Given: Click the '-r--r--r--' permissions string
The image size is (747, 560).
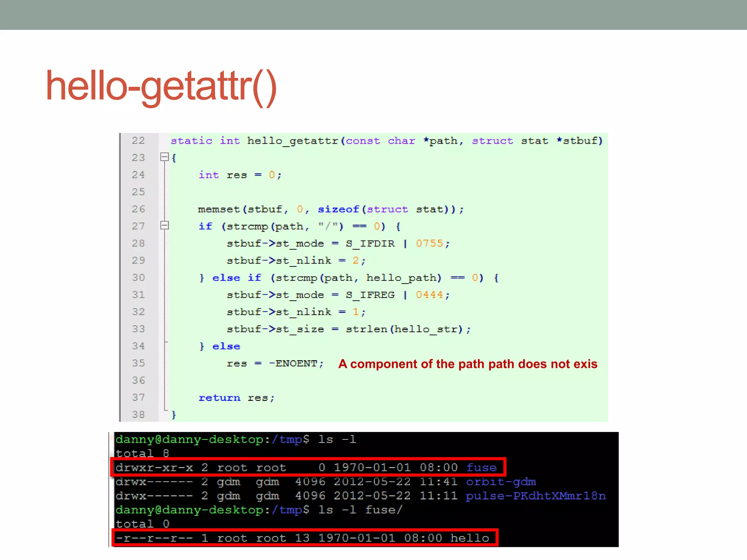Looking at the screenshot, I should pos(154,538).
